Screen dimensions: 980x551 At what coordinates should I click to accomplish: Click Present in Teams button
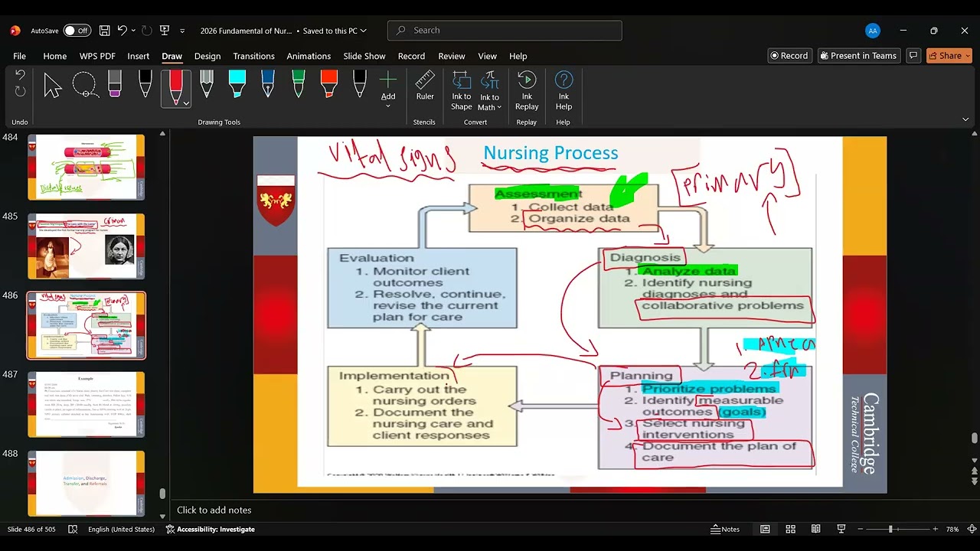(x=858, y=56)
